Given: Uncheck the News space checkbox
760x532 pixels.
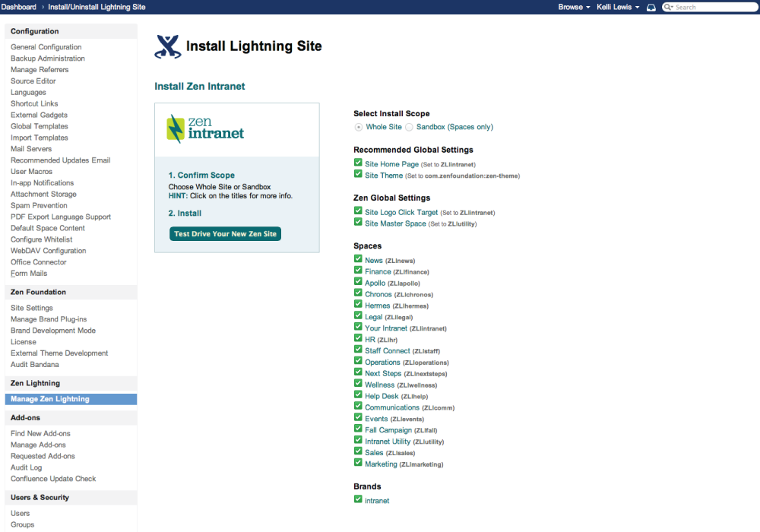Looking at the screenshot, I should [x=358, y=258].
